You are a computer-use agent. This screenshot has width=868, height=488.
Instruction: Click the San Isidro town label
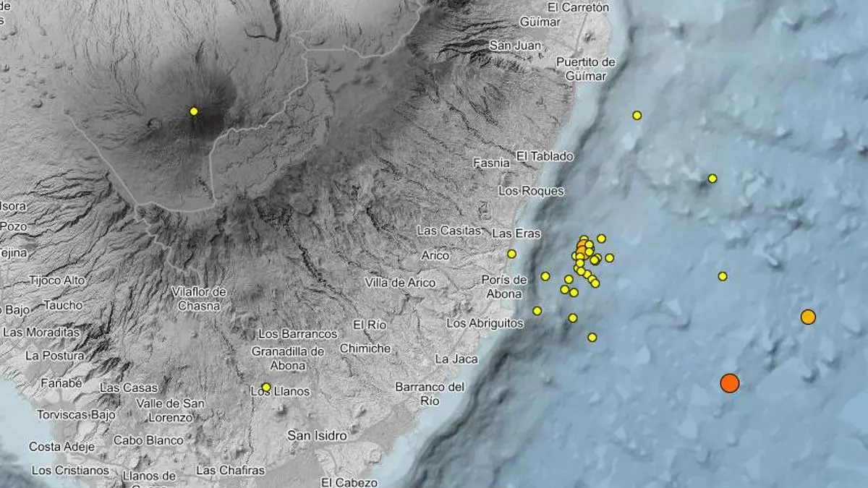pyautogui.click(x=317, y=436)
